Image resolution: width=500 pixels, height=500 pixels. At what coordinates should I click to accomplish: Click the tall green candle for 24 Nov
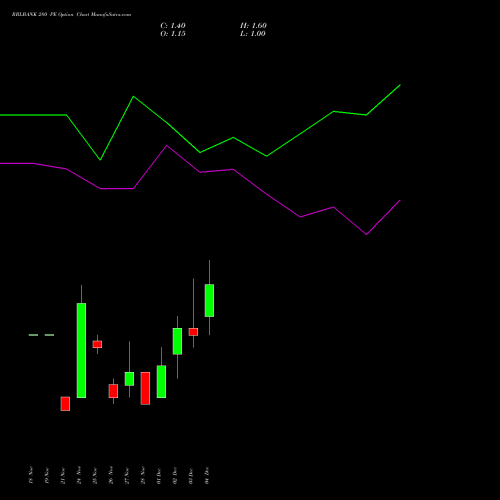pyautogui.click(x=81, y=350)
